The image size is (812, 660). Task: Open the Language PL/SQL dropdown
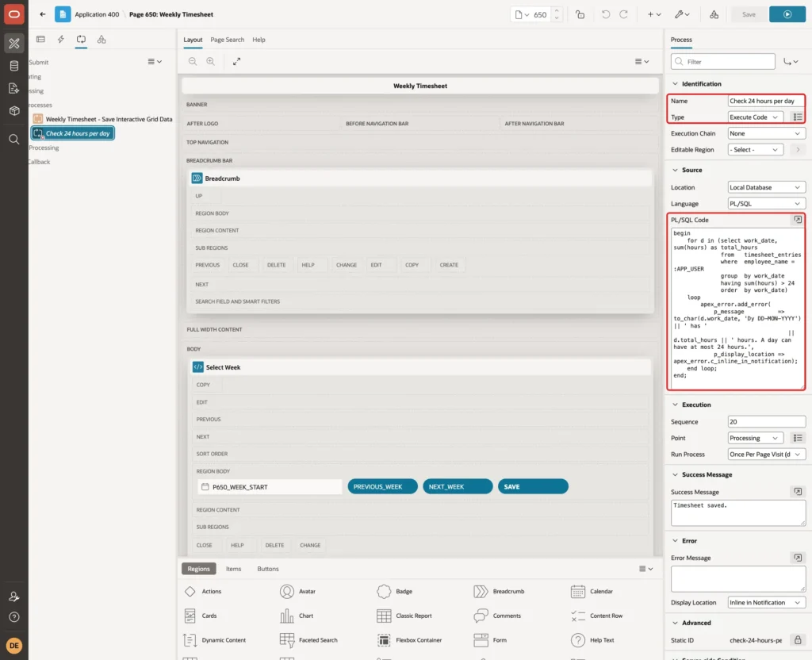coord(766,204)
